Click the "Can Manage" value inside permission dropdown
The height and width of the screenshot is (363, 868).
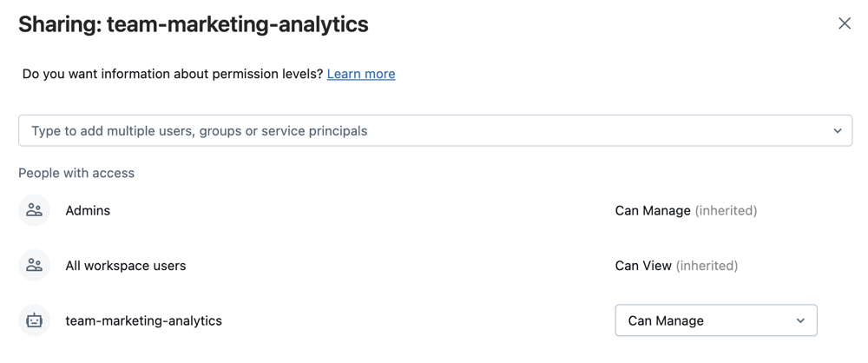pyautogui.click(x=666, y=320)
